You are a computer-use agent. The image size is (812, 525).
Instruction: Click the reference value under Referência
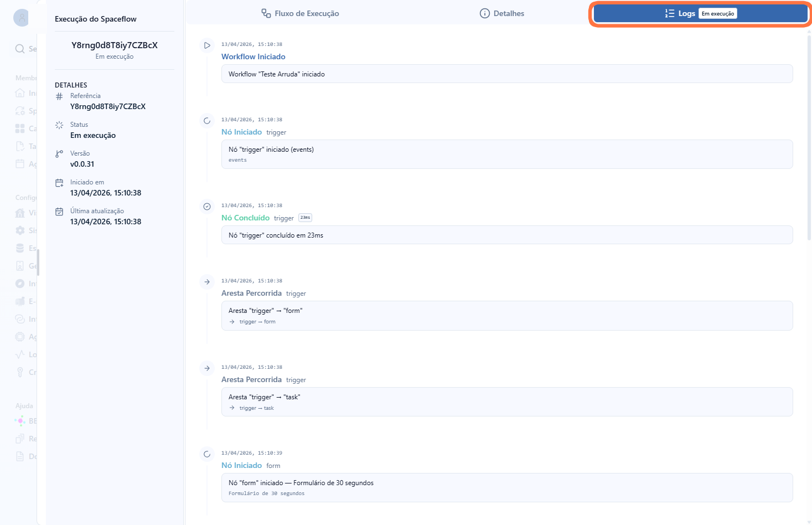tap(108, 106)
